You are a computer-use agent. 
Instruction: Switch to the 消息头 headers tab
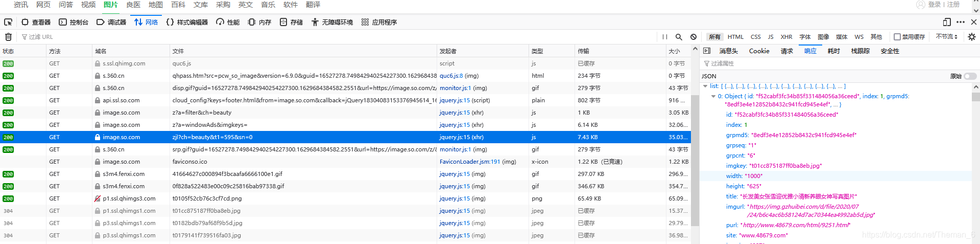[x=729, y=51]
